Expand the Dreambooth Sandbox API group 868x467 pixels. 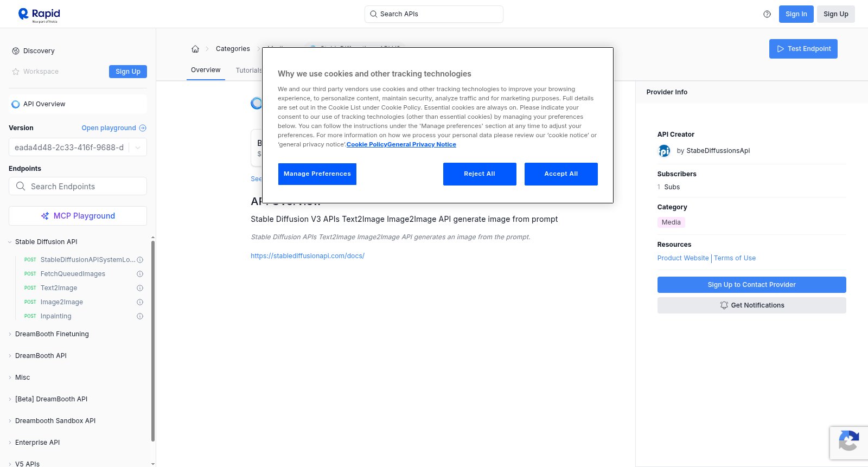10,421
